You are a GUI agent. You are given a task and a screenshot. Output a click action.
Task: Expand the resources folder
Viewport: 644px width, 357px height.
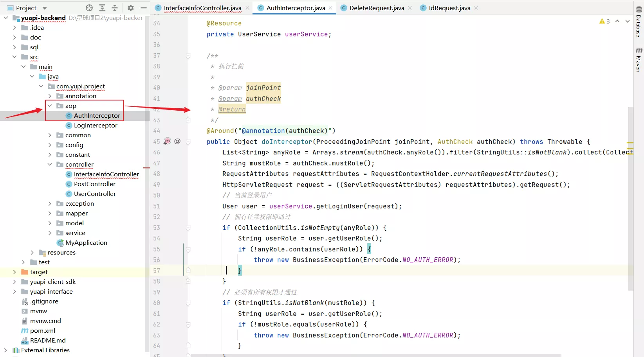32,252
